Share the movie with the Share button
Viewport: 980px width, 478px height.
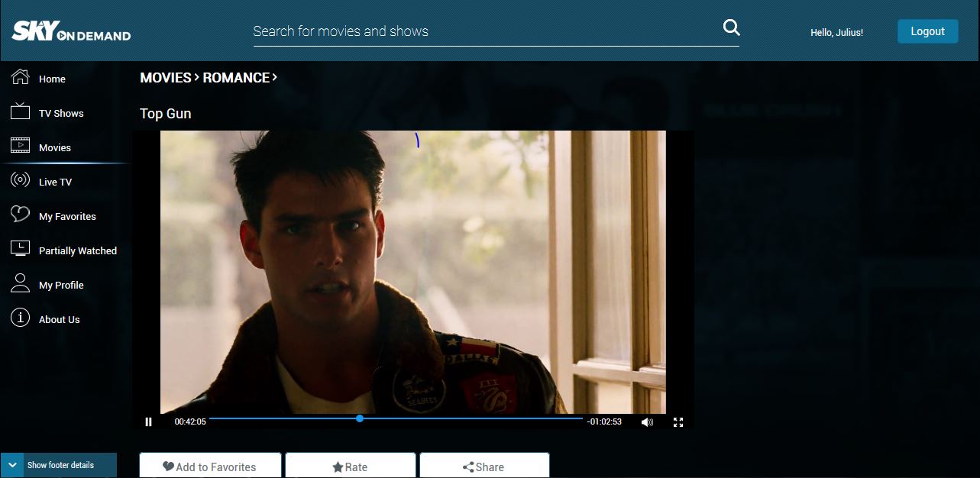pos(484,467)
